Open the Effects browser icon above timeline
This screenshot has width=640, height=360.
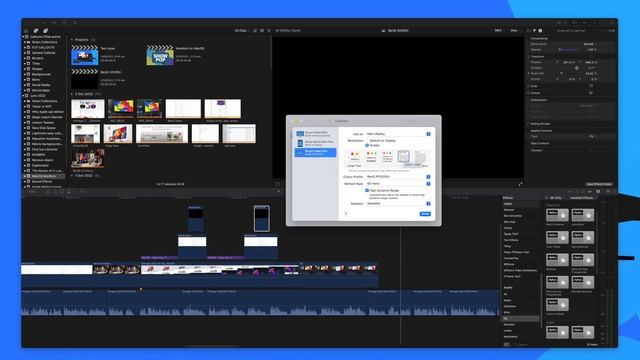pos(598,191)
